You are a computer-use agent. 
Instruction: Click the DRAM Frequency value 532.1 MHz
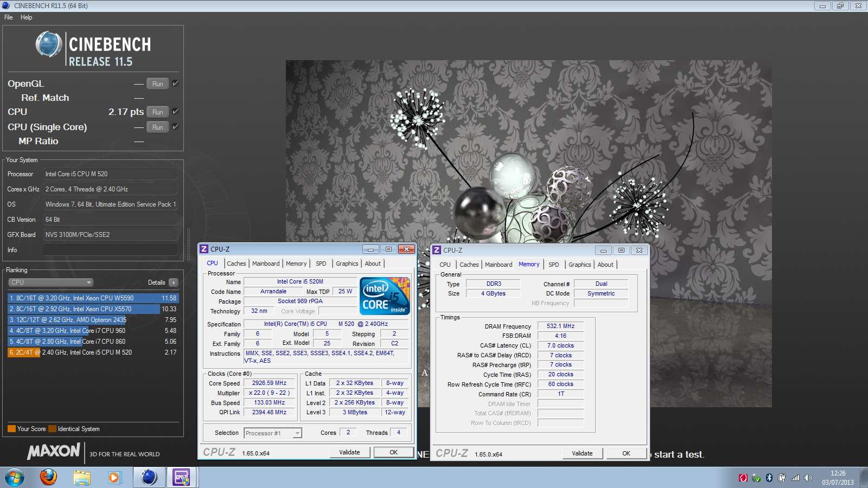pos(560,326)
